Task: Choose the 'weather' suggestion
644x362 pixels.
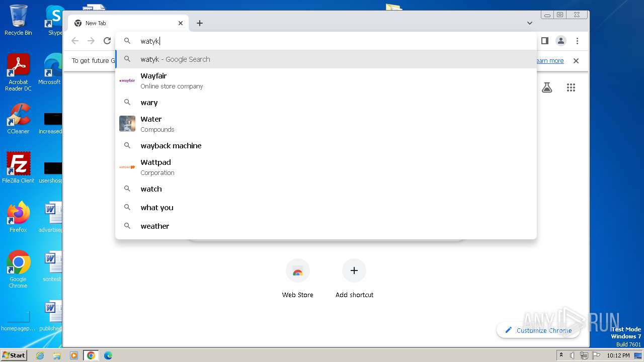Action: point(326,226)
